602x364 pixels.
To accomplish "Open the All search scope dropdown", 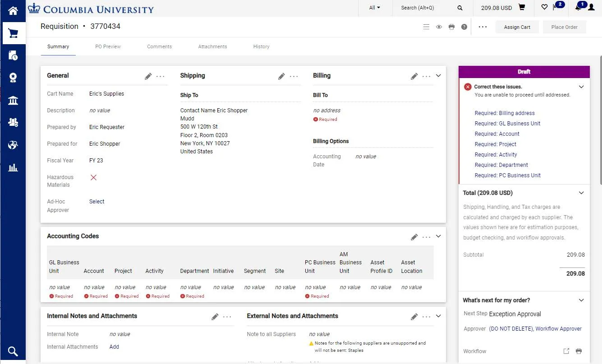I will 374,8.
